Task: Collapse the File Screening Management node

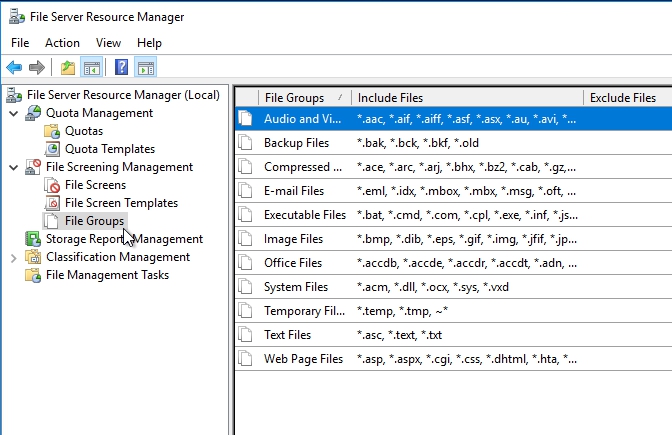Action: 13,167
